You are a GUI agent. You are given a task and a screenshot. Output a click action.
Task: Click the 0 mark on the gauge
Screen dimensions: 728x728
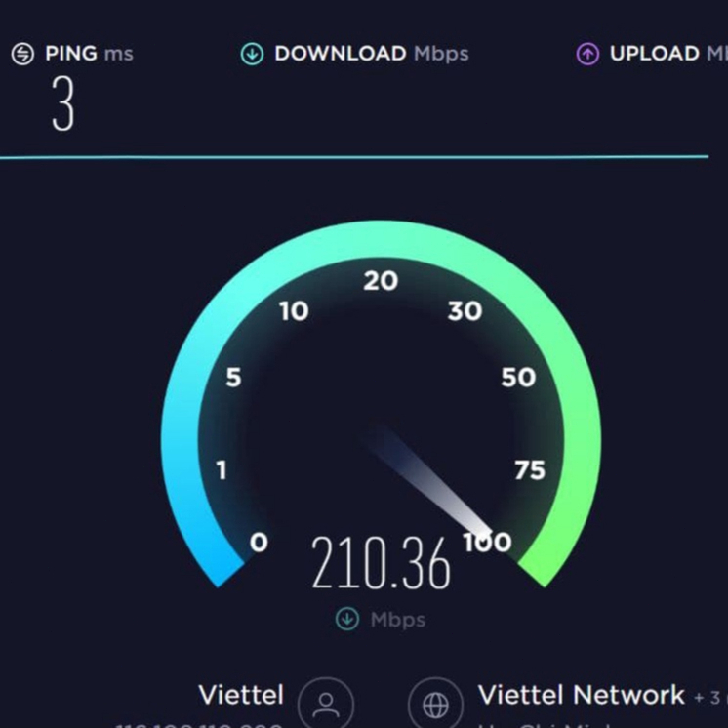(259, 543)
